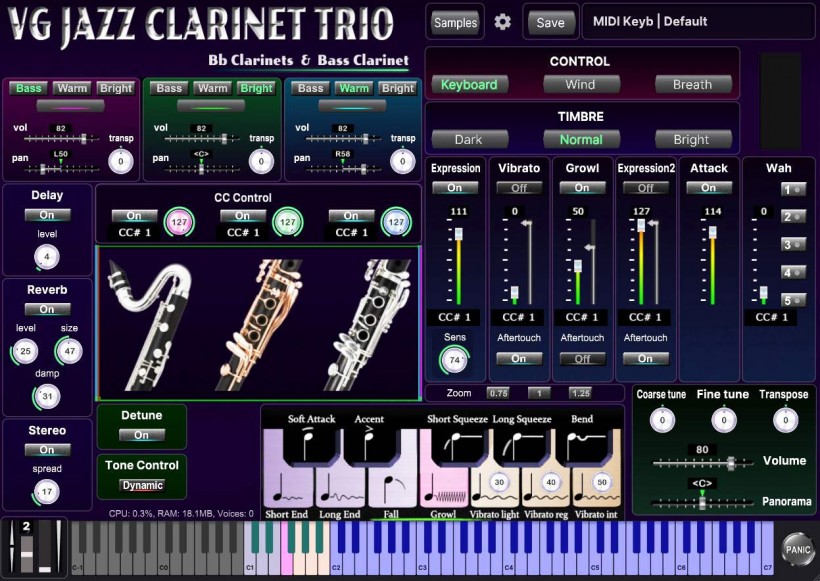Open the settings gear icon
820x581 pixels.
503,22
